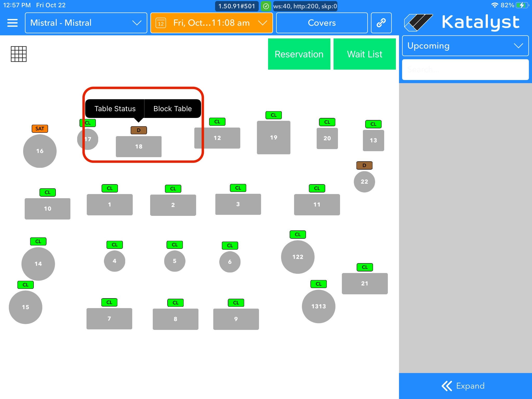Click the green sync status checkmark icon

266,6
